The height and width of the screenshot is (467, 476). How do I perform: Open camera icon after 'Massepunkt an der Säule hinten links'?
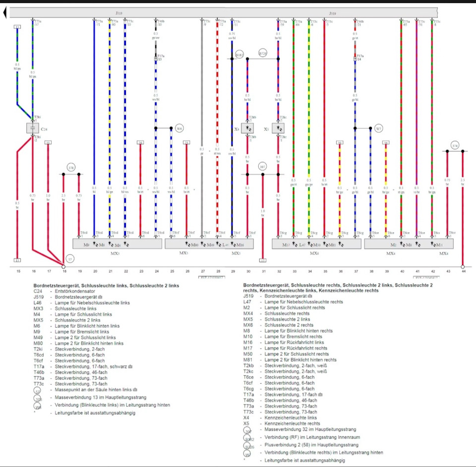click(x=135, y=390)
